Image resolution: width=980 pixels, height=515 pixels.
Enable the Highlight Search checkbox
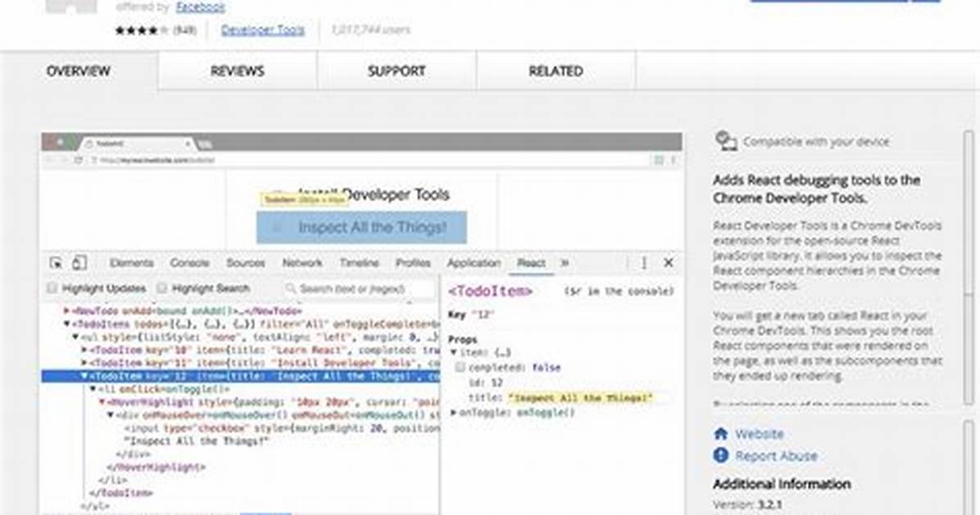(162, 288)
